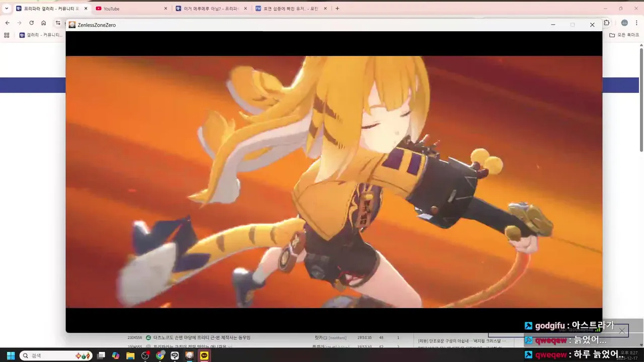Go back in Chrome browser
644x362 pixels.
[7, 23]
